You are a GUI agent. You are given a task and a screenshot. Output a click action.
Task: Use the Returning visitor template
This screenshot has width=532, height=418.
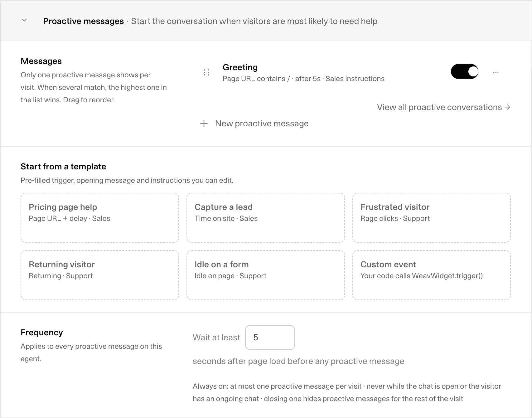point(100,275)
